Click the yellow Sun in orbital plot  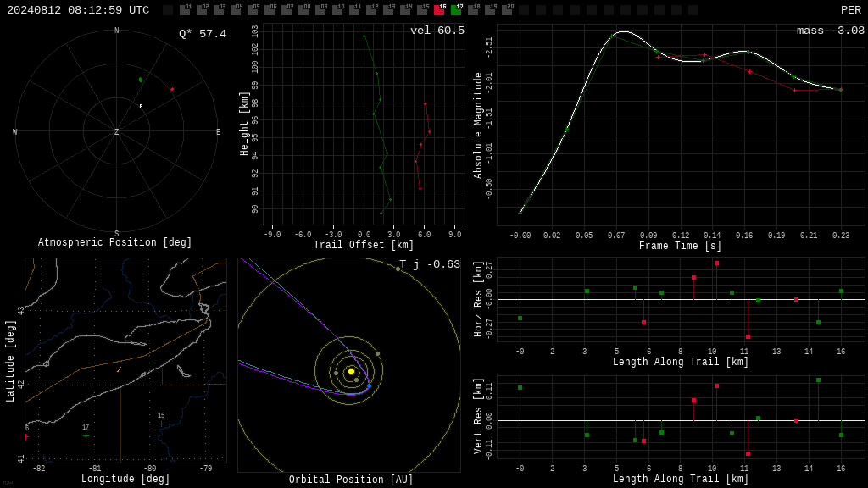[x=351, y=371]
